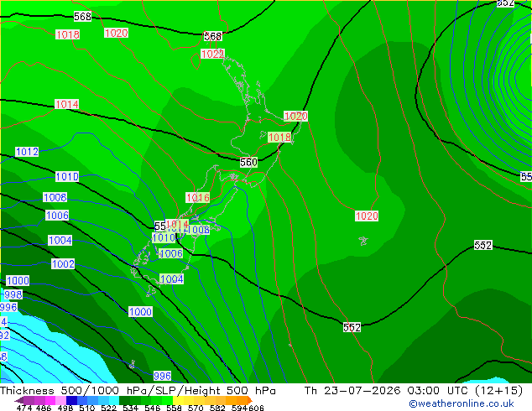The image size is (532, 411).
Task: Click the 1020 label beside the 1018 label
Action: pos(295,116)
